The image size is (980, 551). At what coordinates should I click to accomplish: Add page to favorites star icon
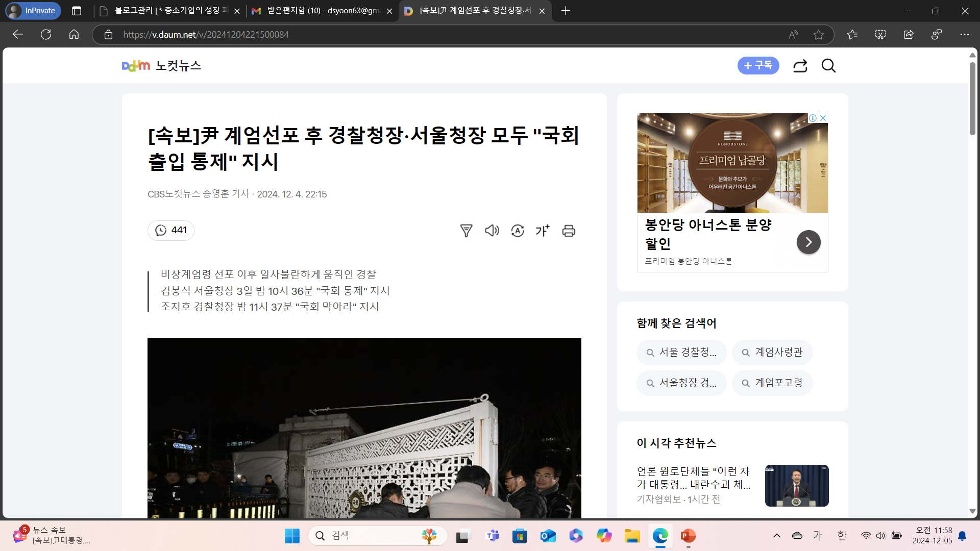(x=819, y=35)
